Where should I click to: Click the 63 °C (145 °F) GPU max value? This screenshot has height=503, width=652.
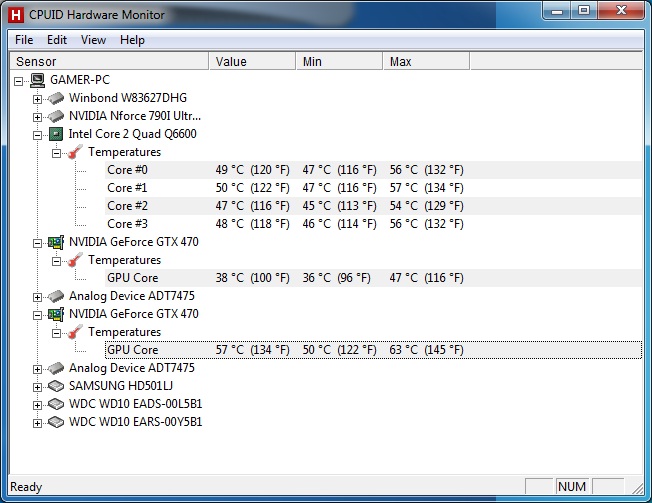[426, 350]
